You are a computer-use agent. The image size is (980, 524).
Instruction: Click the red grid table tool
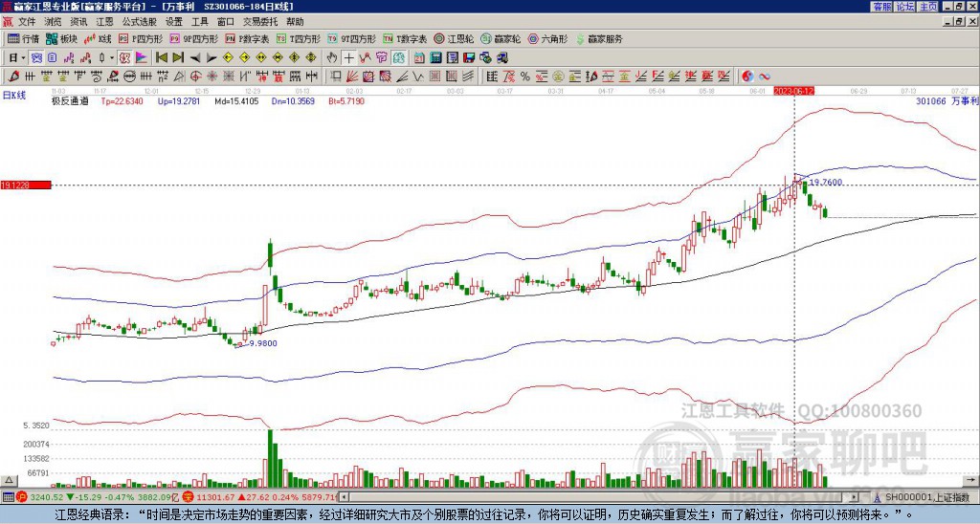tap(434, 76)
